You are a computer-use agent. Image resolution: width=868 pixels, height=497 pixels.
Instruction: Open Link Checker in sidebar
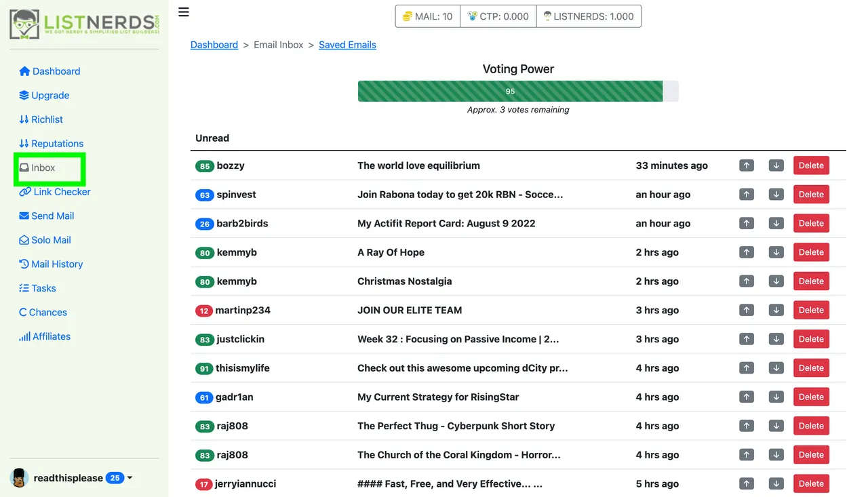(x=55, y=192)
